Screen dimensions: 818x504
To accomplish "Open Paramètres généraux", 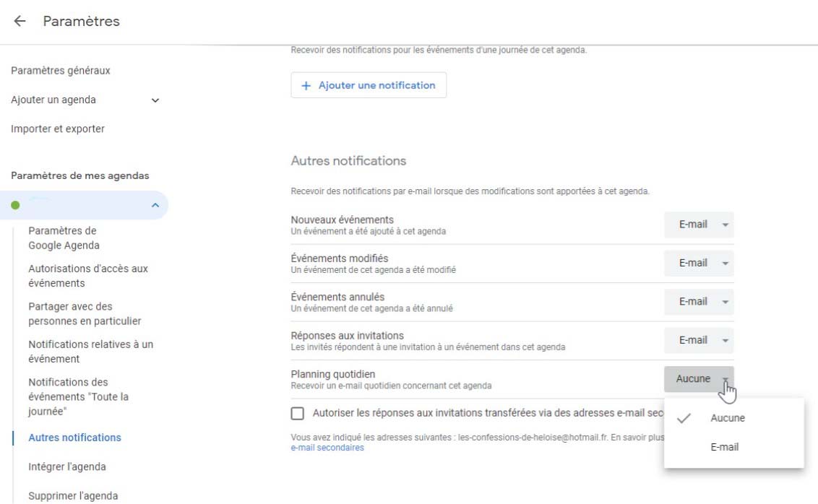I will pyautogui.click(x=61, y=70).
